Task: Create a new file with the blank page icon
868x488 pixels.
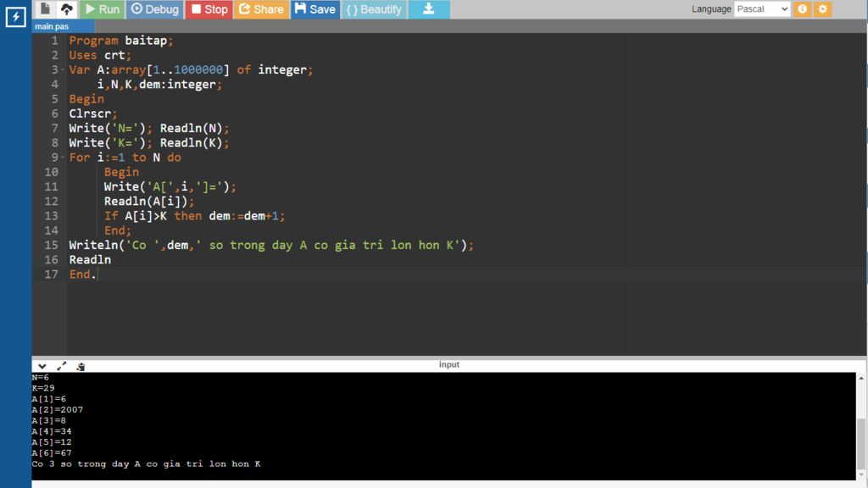Action: point(46,8)
